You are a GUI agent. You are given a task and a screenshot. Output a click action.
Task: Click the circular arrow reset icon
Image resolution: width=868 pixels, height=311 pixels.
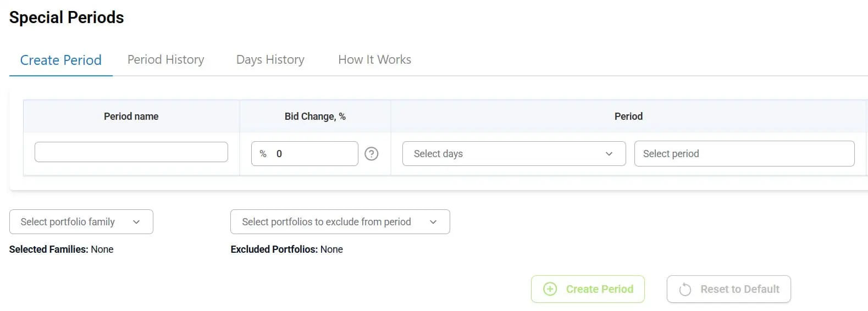click(x=685, y=290)
